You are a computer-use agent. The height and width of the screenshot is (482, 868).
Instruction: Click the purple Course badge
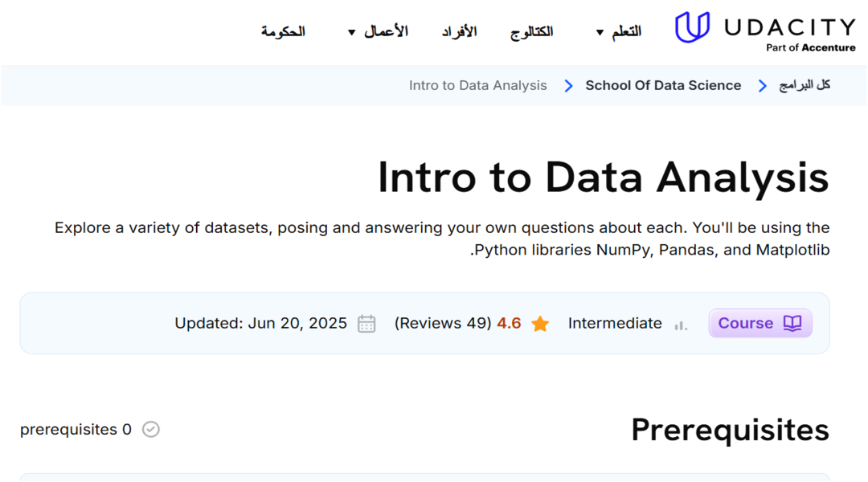click(759, 323)
